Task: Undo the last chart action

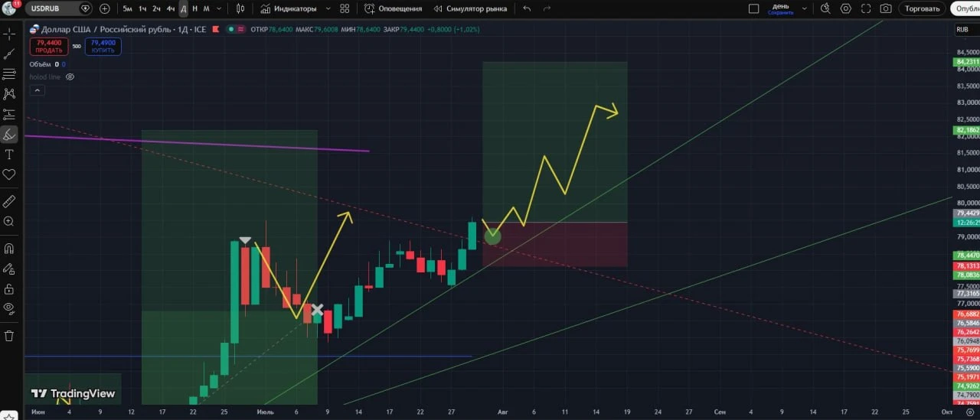Action: (x=527, y=8)
